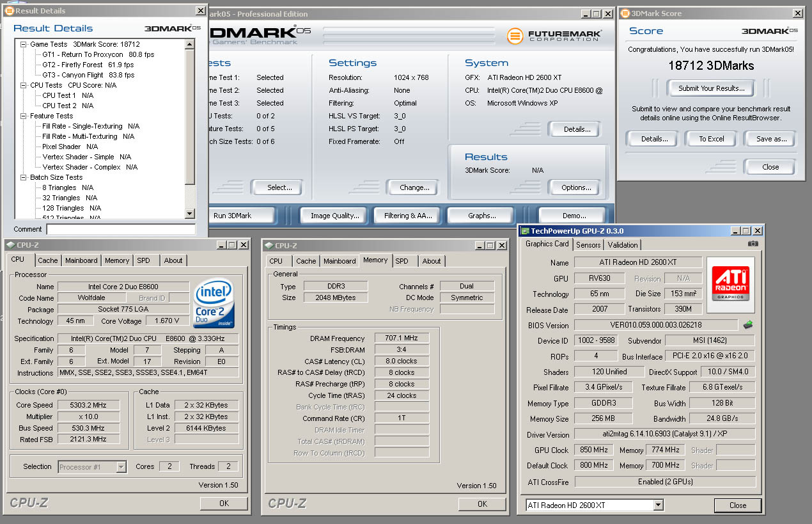Click the Save as button
Image resolution: width=812 pixels, height=524 pixels.
coord(771,139)
